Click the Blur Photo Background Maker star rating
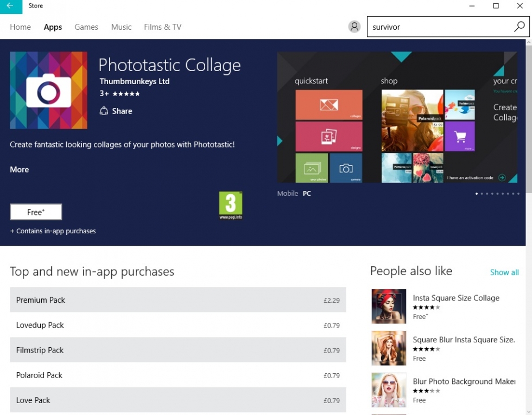Viewport: 532px width, 415px height. click(x=427, y=391)
